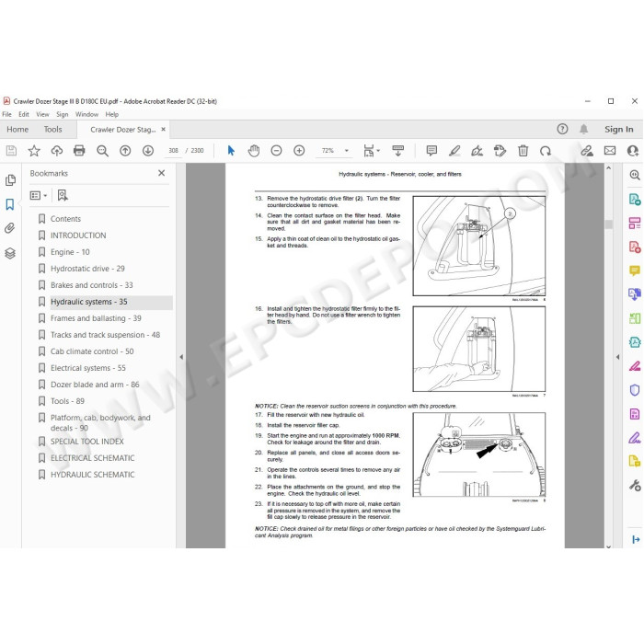Viewport: 644px width, 644px height.
Task: Open Comment tool in right pane
Action: tap(635, 270)
